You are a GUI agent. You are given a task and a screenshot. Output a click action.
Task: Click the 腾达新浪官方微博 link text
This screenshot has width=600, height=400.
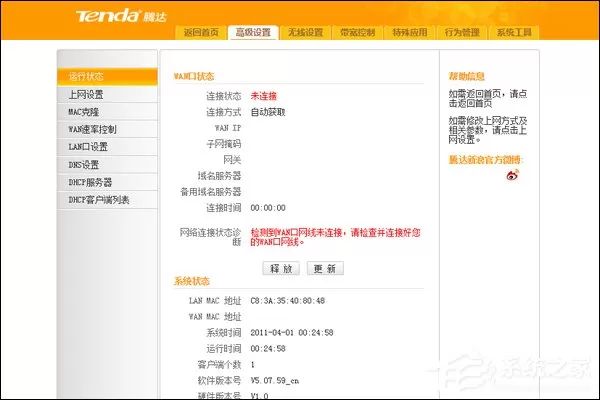pos(486,160)
